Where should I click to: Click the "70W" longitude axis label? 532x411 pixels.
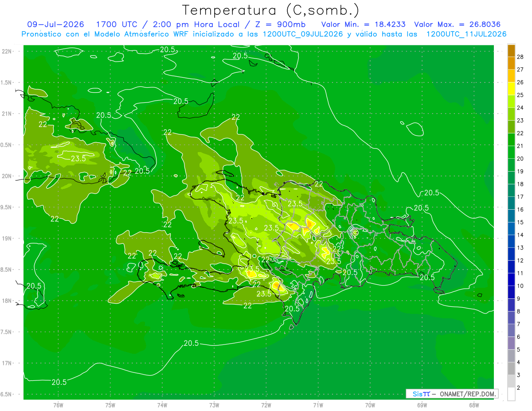(x=370, y=405)
